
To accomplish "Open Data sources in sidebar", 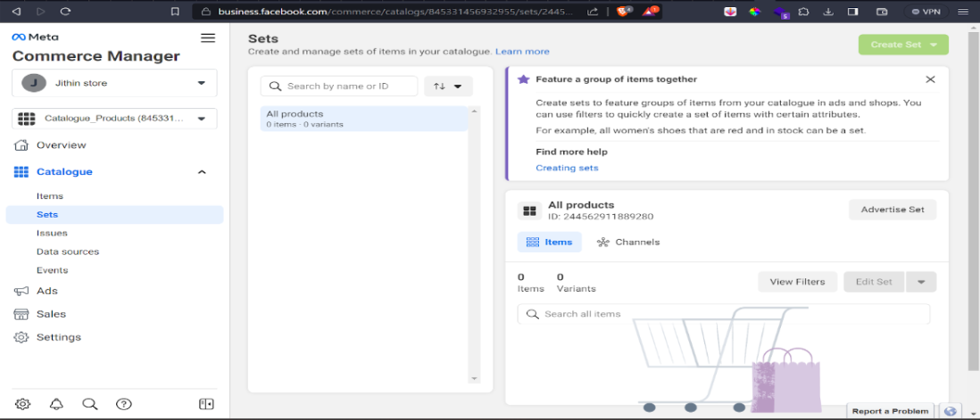I will point(68,252).
